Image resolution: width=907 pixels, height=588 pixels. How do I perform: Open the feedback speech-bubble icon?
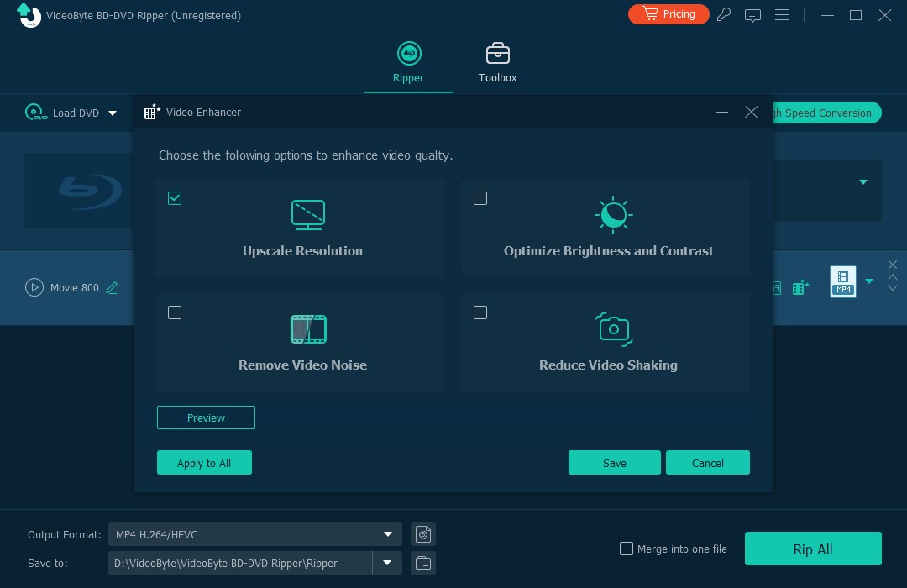752,14
